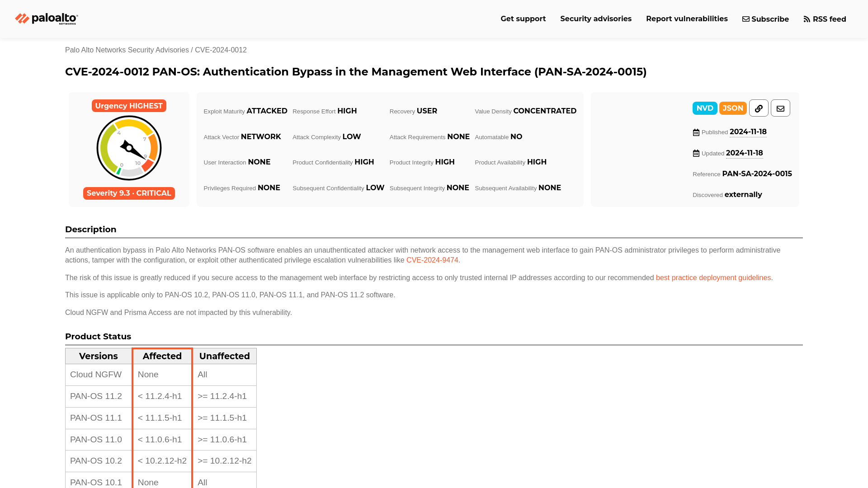The width and height of the screenshot is (868, 488).
Task: Click the Subscribe envelope icon
Action: pyautogui.click(x=745, y=19)
